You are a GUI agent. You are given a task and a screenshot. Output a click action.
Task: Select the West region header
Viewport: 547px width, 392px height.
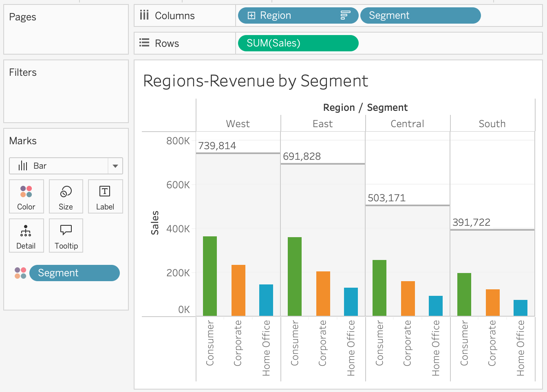pos(238,124)
